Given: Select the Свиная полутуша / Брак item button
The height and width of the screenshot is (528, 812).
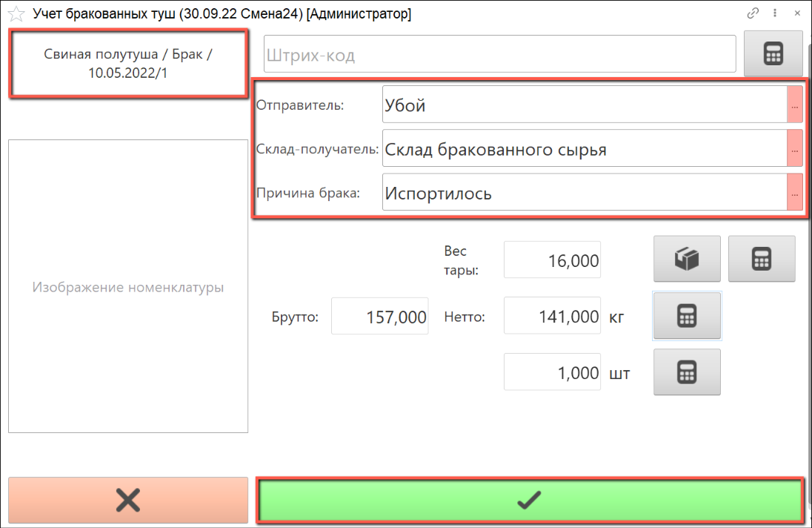Looking at the screenshot, I should (x=128, y=64).
